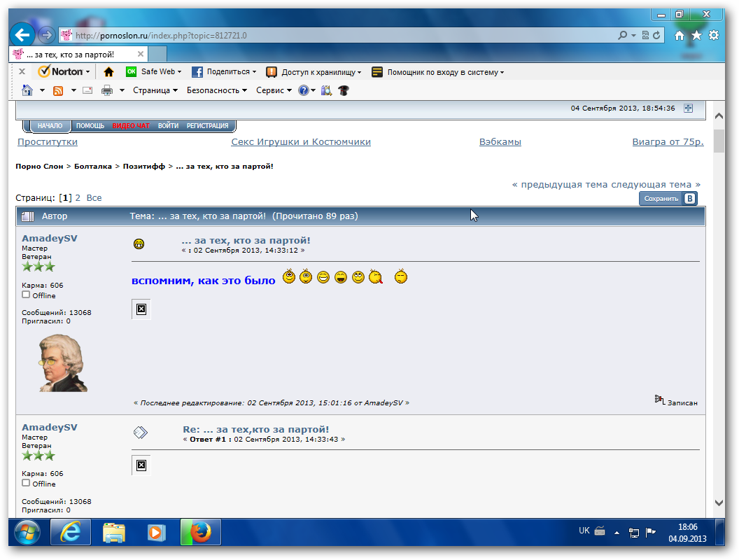This screenshot has height=560, width=739.
Task: Toggle the second post's Offline status box
Action: click(x=26, y=483)
